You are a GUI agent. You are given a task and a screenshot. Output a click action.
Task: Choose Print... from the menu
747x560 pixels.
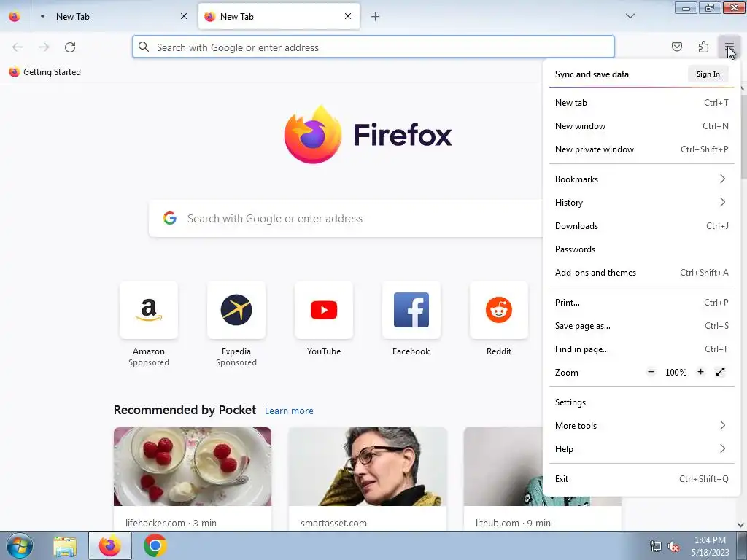(642, 303)
